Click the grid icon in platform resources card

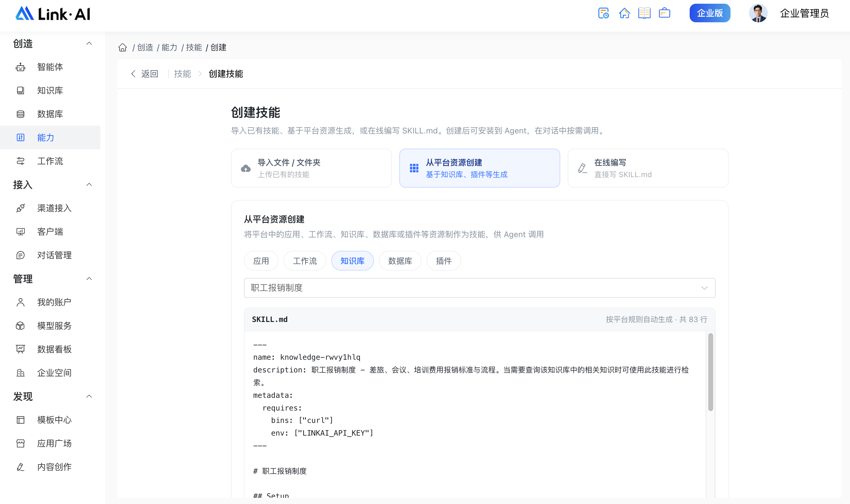click(x=414, y=168)
